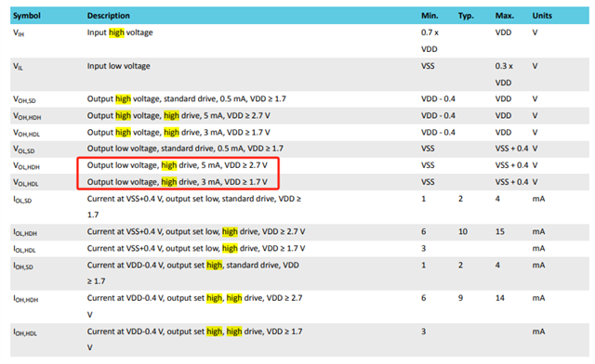This screenshot has height=364, width=595.
Task: Click 'Output high voltage, high drive, 5 mA' description
Action: click(x=178, y=116)
